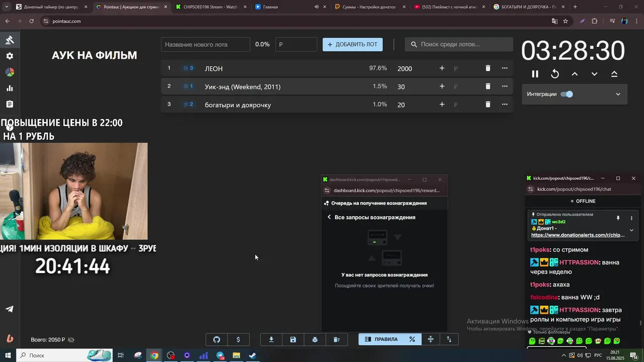Delete the Уик-энд (Weekend, 2011) lot
This screenshot has height=362, width=644.
(488, 86)
